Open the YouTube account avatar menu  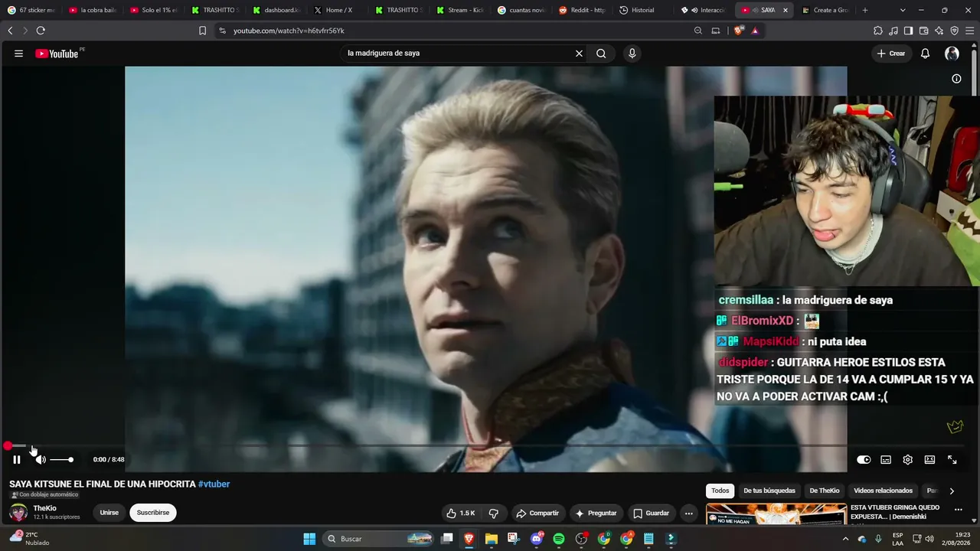pyautogui.click(x=952, y=54)
